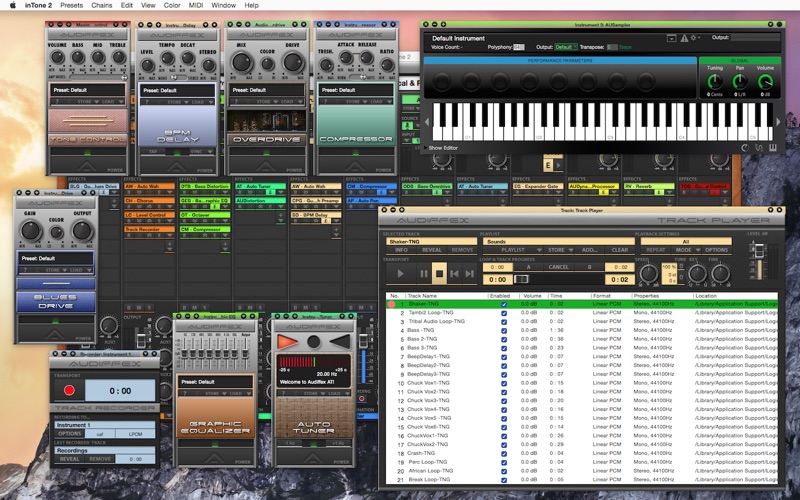Open the STORE dropdown in Track Player

point(560,250)
